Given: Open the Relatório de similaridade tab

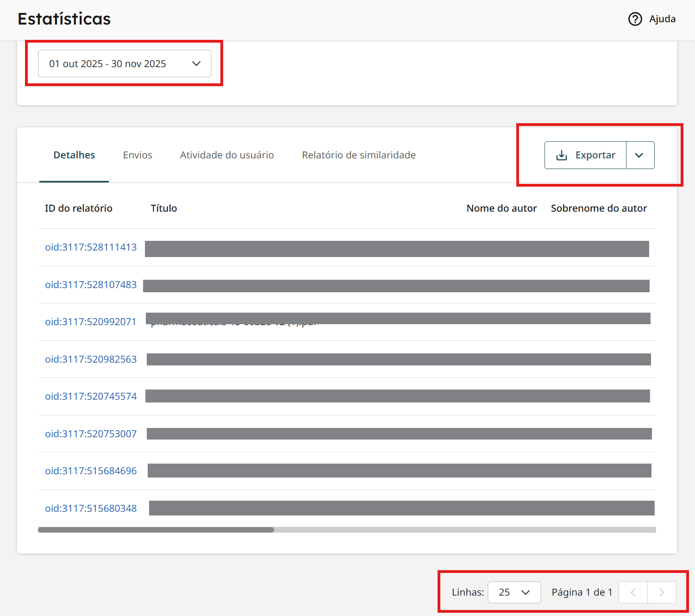Looking at the screenshot, I should coord(358,155).
